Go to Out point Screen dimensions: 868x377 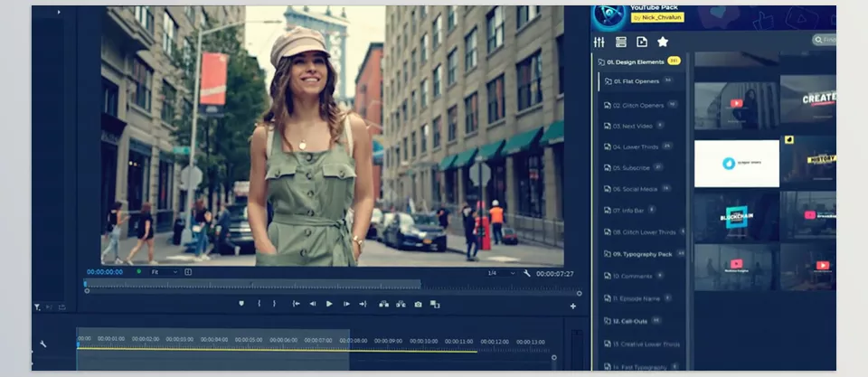(363, 304)
